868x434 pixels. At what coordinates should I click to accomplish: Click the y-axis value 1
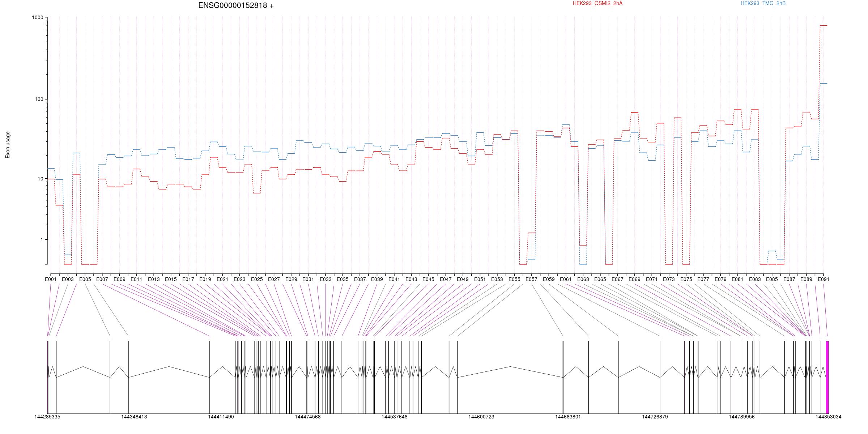pos(41,239)
